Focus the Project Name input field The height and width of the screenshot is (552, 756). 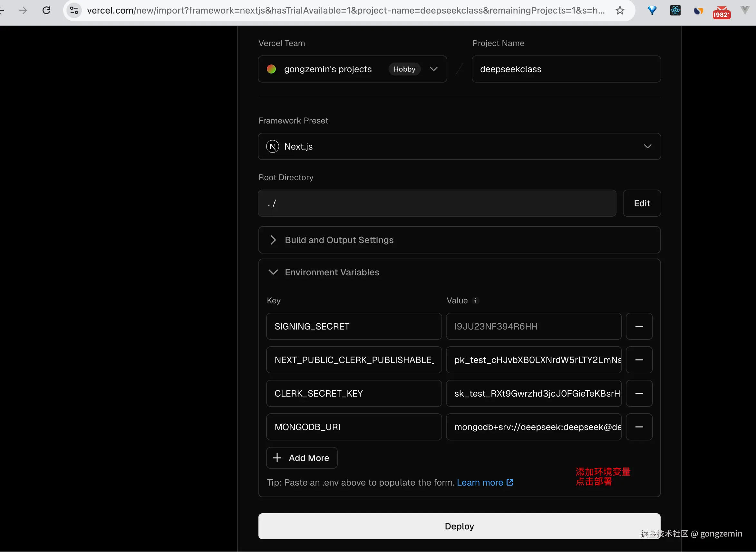[x=566, y=69]
